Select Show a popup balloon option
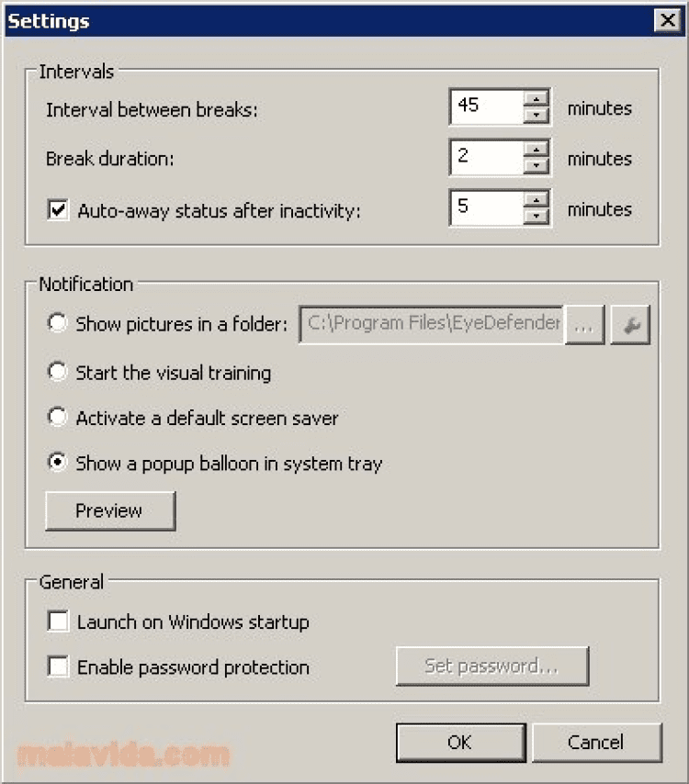The image size is (689, 784). tap(59, 464)
